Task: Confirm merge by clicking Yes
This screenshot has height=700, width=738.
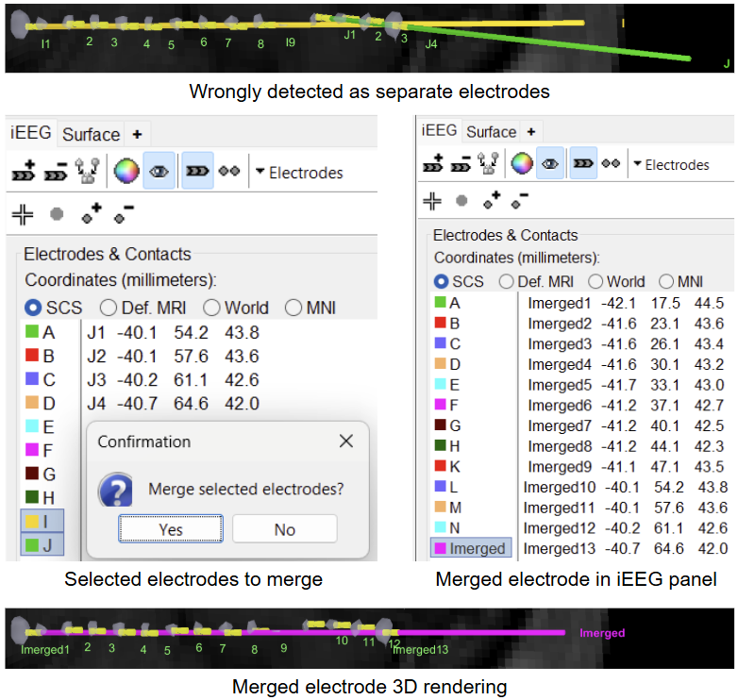Action: coord(171,529)
